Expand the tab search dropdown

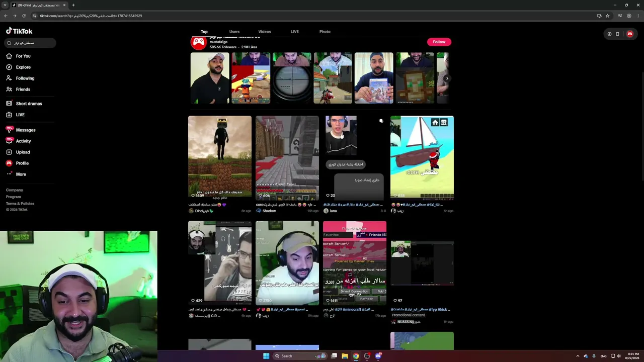[5, 5]
